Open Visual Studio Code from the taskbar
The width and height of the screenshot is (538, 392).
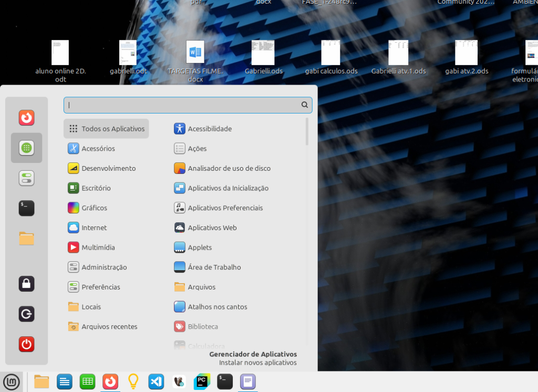point(156,381)
